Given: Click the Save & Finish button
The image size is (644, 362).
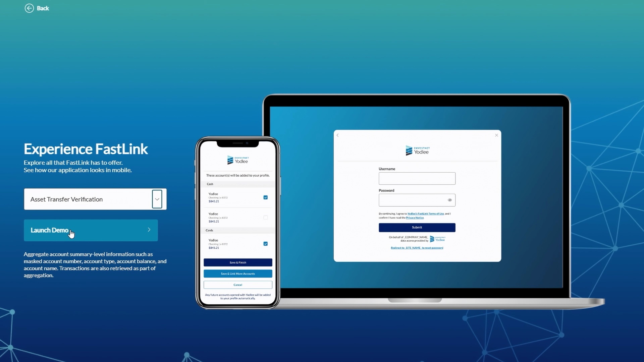Looking at the screenshot, I should click(x=238, y=262).
